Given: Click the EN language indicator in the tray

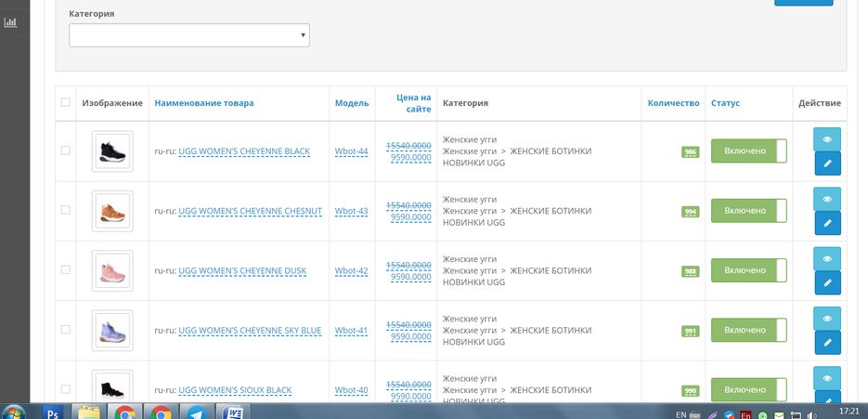Looking at the screenshot, I should pyautogui.click(x=680, y=414).
